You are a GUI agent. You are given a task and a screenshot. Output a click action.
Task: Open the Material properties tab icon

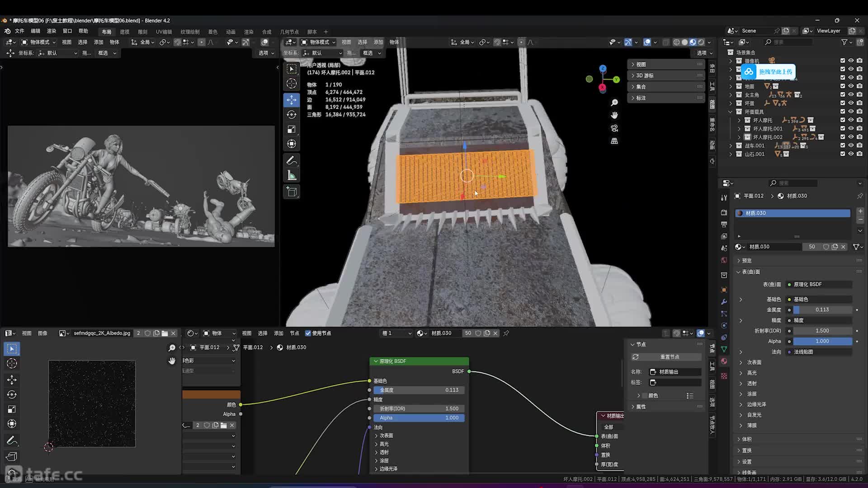(724, 361)
